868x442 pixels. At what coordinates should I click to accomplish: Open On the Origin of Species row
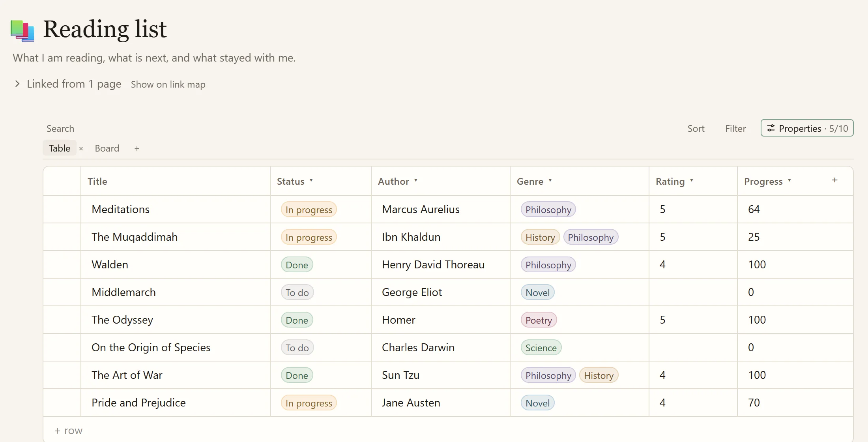click(x=176, y=347)
